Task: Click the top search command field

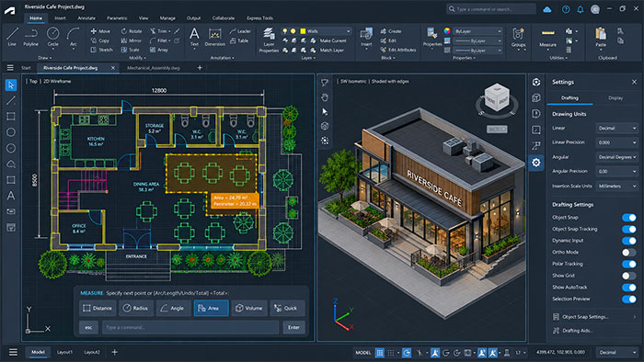Action: [491, 9]
